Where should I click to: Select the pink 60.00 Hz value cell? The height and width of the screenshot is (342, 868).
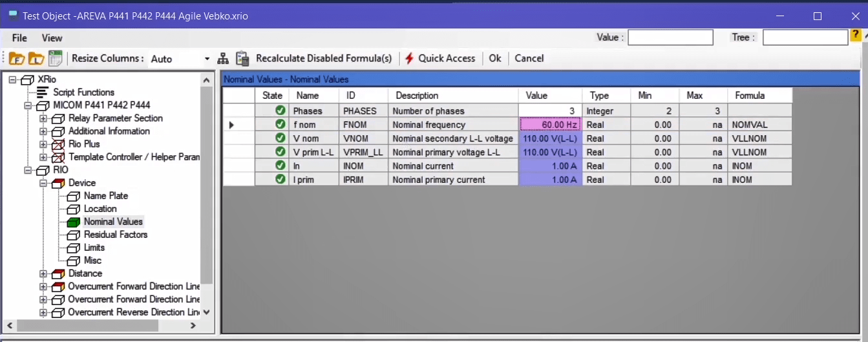550,125
